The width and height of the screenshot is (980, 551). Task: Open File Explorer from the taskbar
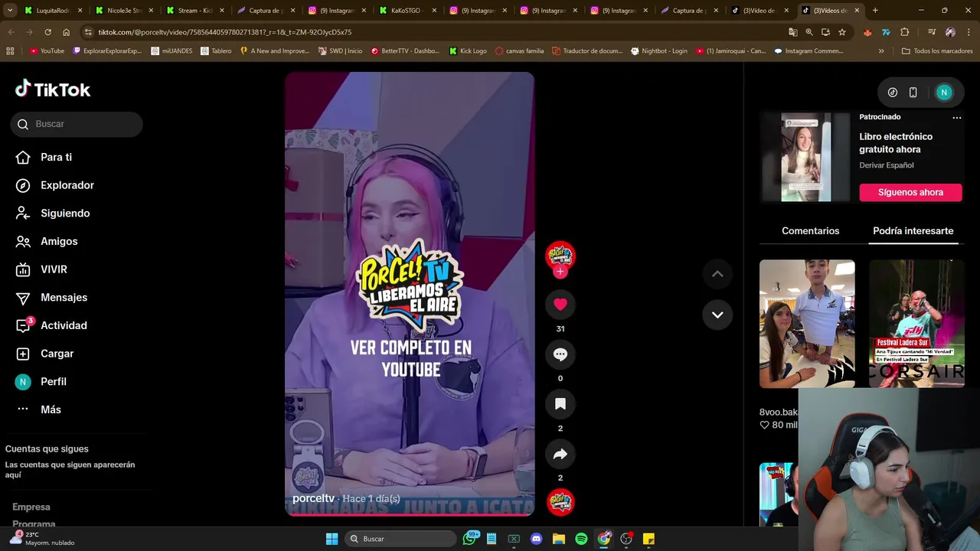[x=559, y=539]
